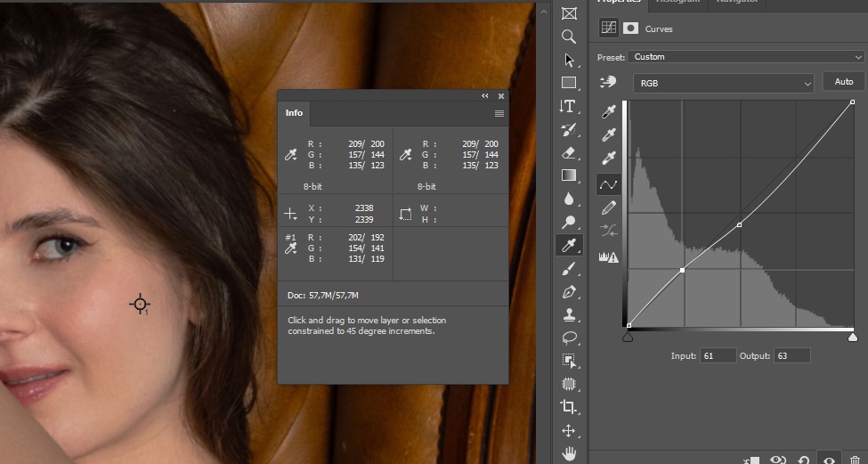Select the Move tool
The height and width of the screenshot is (464, 868).
click(x=569, y=431)
